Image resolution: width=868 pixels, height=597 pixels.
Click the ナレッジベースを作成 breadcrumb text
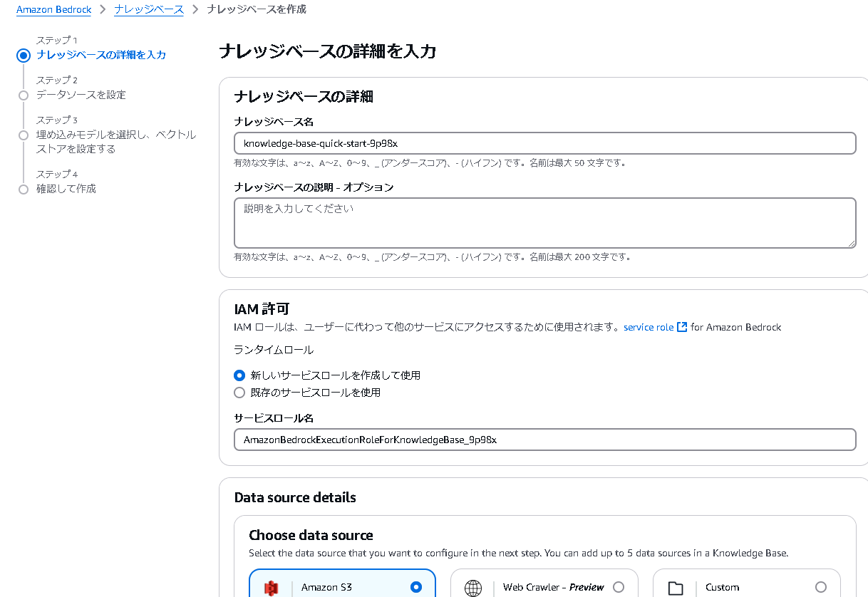point(257,9)
